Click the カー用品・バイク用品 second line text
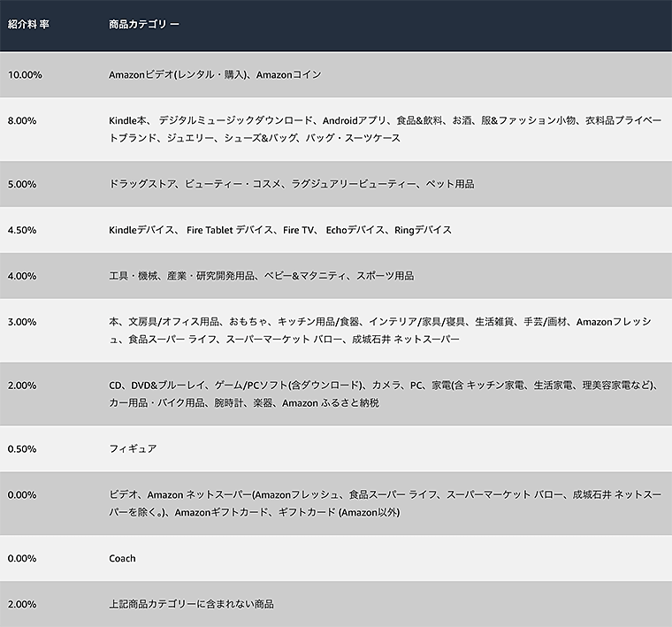This screenshot has height=627, width=672. click(244, 403)
